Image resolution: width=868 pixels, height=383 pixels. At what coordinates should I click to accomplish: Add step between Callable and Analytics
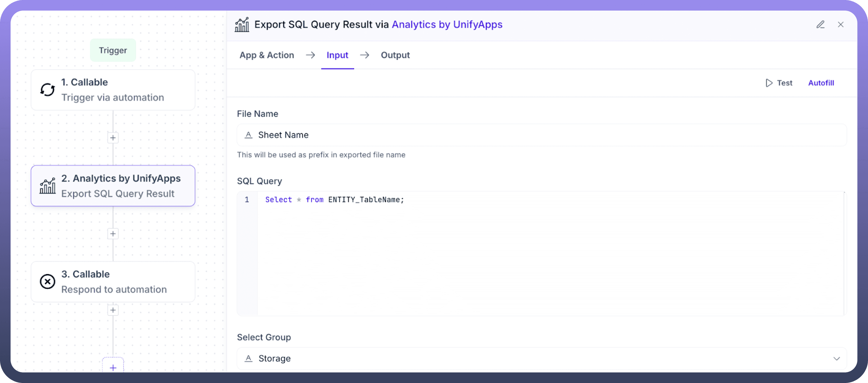[x=113, y=138]
